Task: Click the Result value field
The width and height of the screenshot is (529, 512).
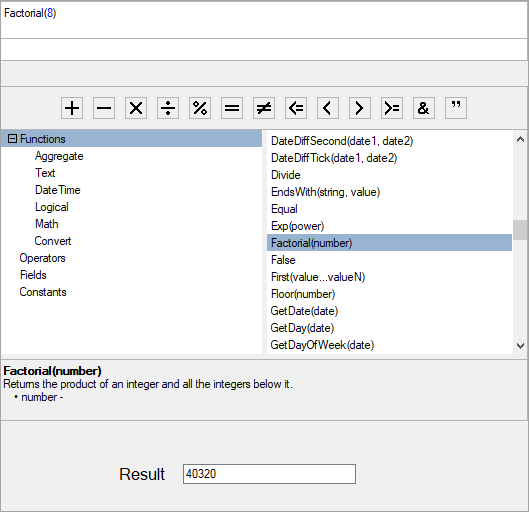Action: pos(269,474)
